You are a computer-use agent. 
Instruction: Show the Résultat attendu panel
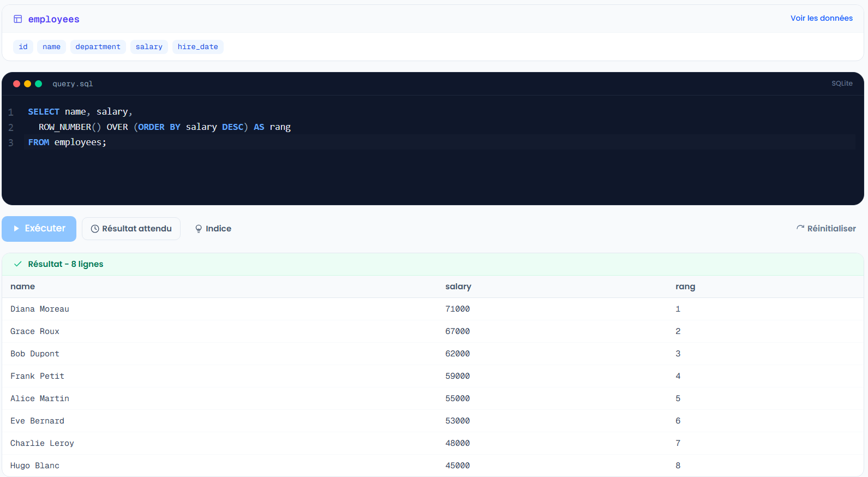131,229
